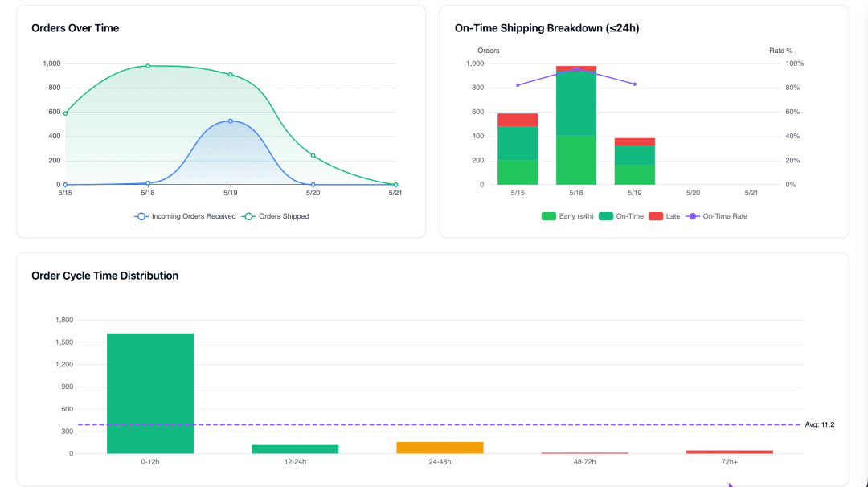Click On-Time Rate point at 5/19

pyautogui.click(x=634, y=84)
